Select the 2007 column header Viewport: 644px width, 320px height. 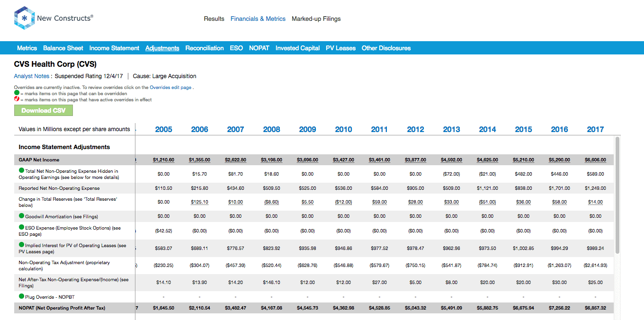coord(236,129)
